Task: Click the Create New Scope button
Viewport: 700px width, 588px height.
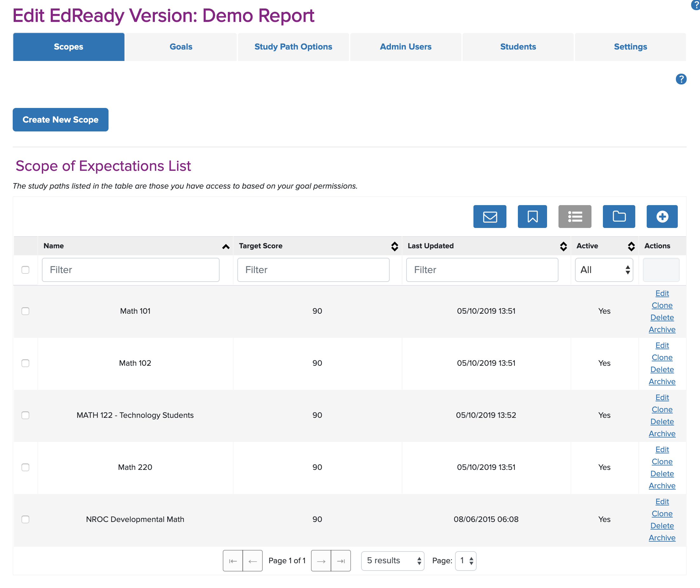Action: [60, 120]
